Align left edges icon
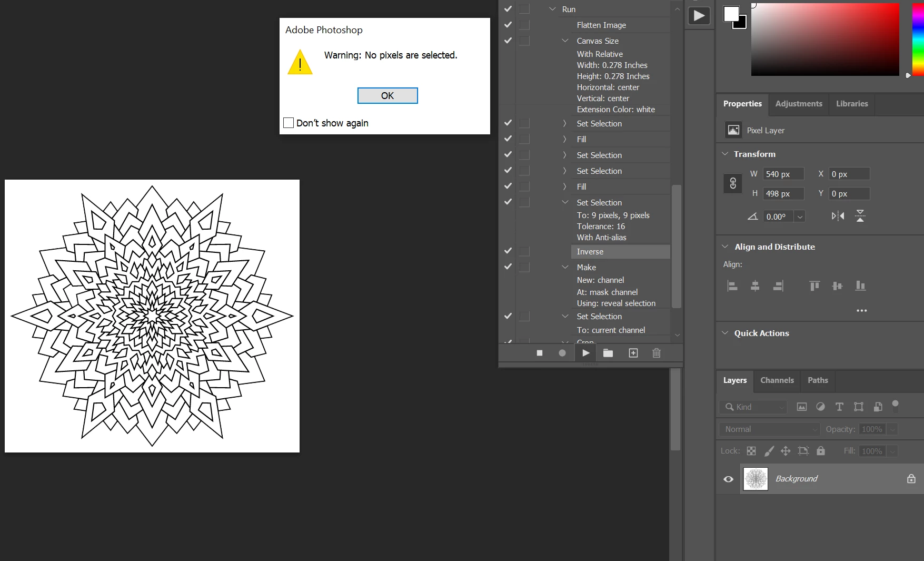 point(732,286)
